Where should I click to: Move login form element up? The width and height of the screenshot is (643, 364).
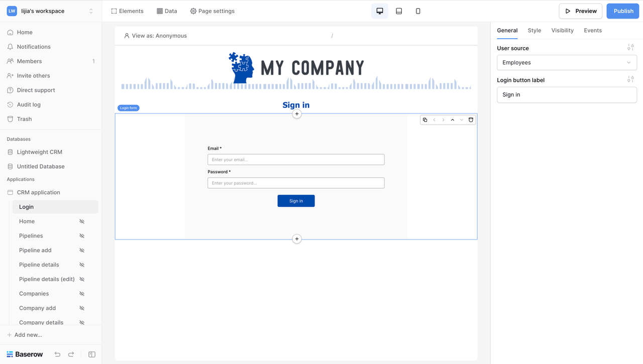click(453, 120)
